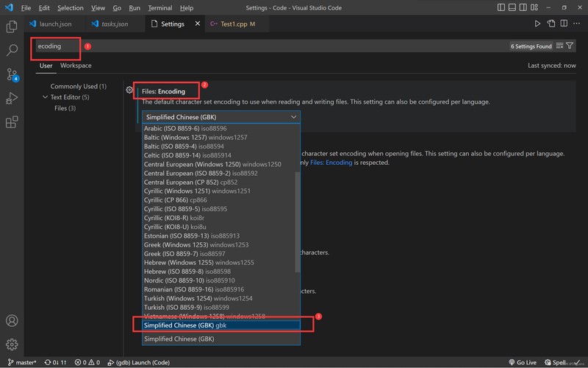Open the Search view in activity bar
The image size is (588, 368).
click(x=12, y=50)
